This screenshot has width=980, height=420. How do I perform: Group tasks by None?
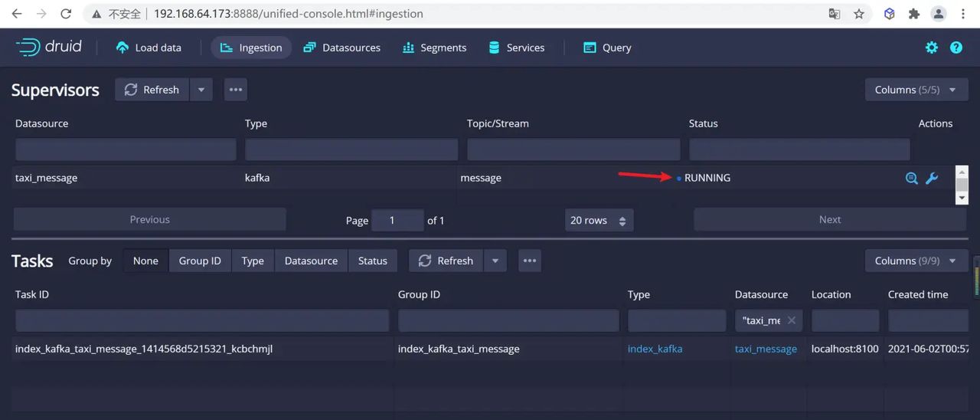(145, 261)
